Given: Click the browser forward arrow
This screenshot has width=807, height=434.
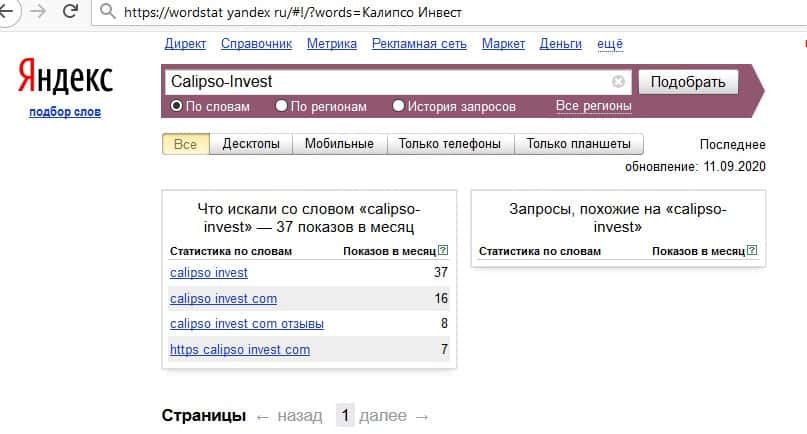Looking at the screenshot, I should tap(38, 13).
